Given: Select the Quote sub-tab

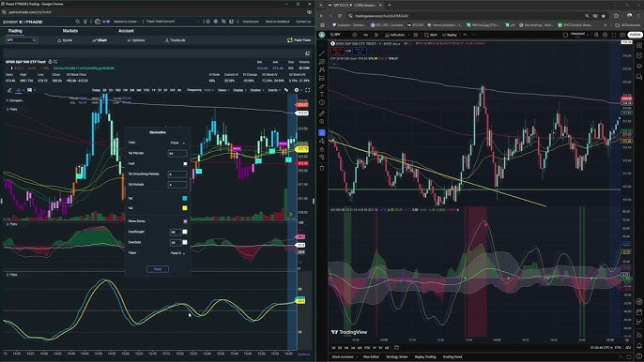Looking at the screenshot, I should point(65,40).
